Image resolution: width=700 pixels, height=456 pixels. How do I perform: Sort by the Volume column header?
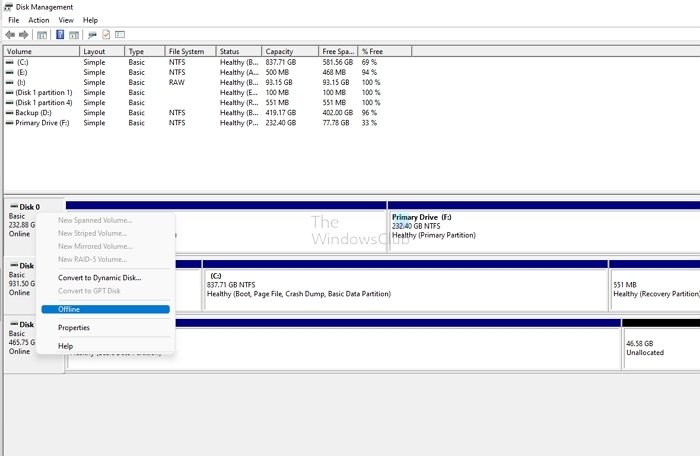(x=42, y=51)
